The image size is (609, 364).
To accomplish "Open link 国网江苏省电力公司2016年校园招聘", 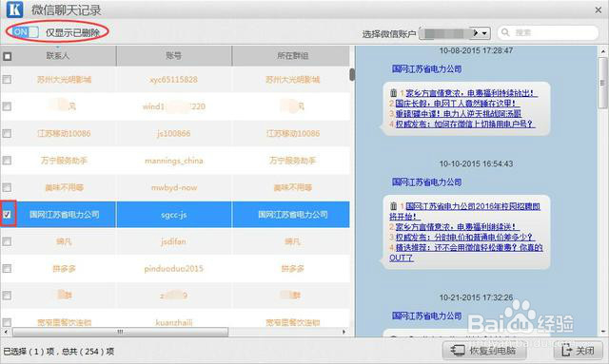I will (x=464, y=211).
